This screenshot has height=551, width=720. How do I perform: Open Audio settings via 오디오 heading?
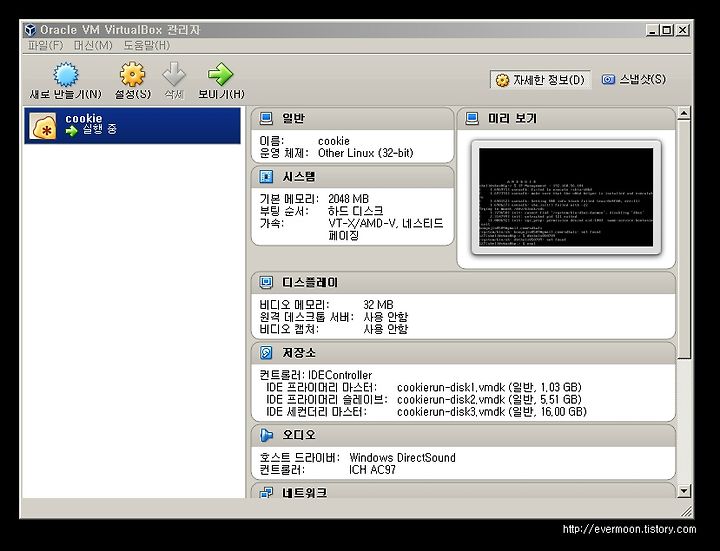[x=299, y=435]
